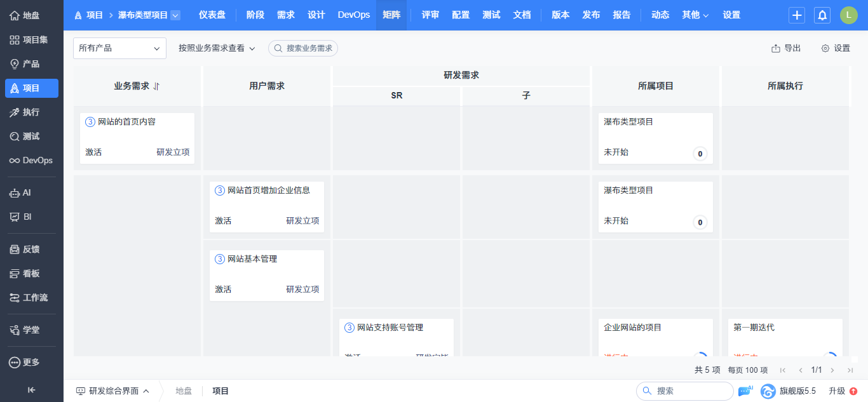Jump to the first page arrow
Screen dimensions: 868x402
(x=782, y=370)
